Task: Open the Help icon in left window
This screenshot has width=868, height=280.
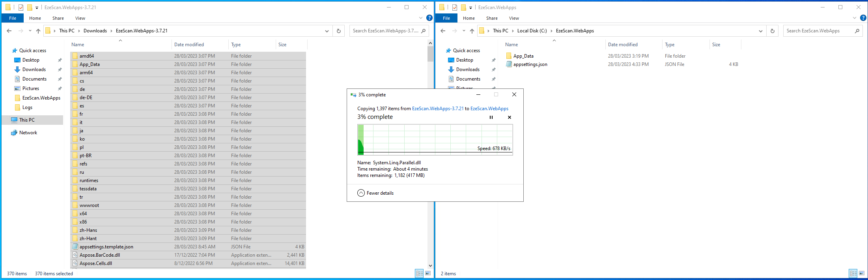Action: click(x=429, y=18)
